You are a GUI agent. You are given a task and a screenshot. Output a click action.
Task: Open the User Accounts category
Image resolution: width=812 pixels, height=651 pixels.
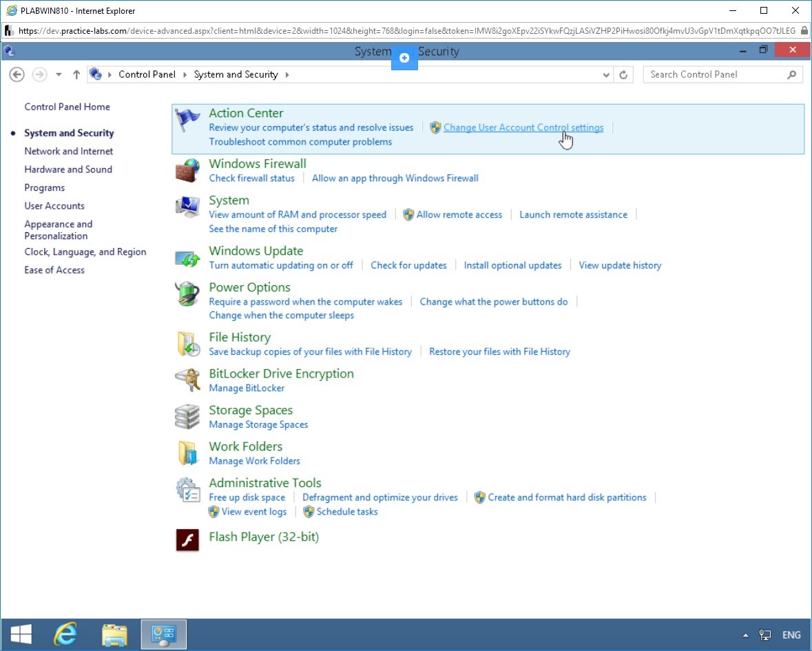54,205
